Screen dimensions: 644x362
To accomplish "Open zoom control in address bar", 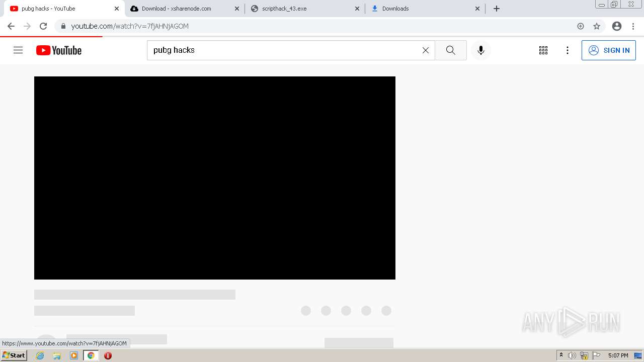I will click(x=581, y=26).
